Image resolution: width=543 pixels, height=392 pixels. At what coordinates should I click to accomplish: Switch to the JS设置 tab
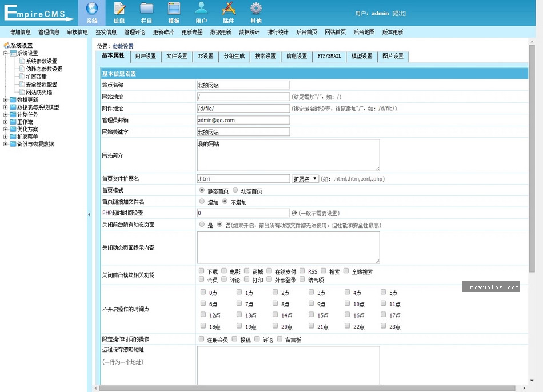tap(205, 57)
